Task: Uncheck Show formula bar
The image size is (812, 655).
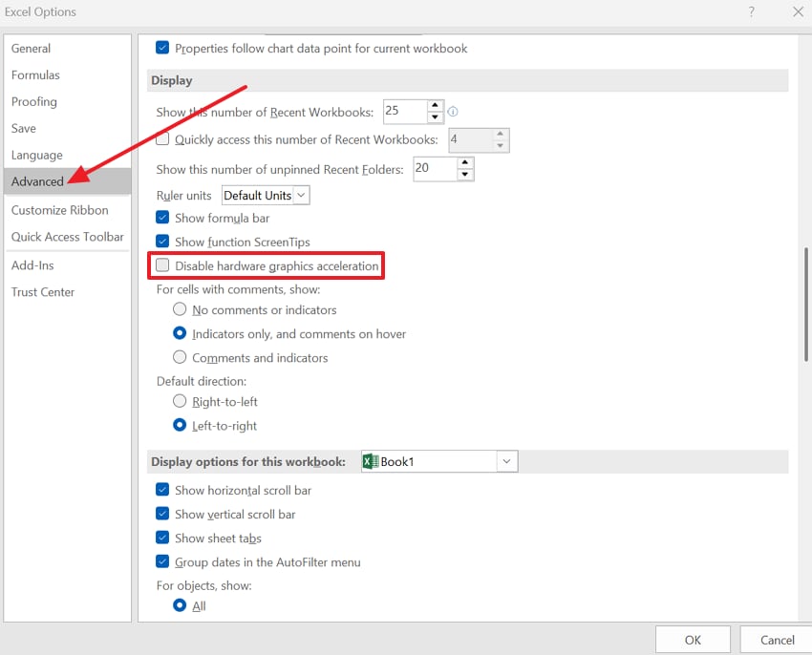Action: tap(162, 217)
